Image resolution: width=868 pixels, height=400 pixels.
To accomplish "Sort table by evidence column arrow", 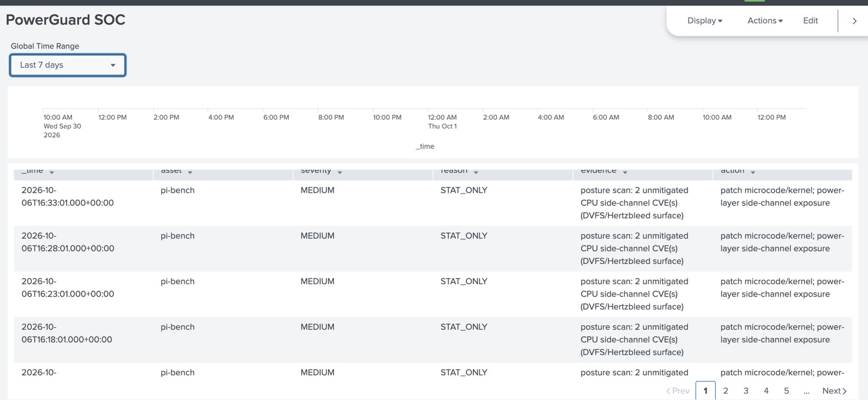I will click(x=625, y=172).
